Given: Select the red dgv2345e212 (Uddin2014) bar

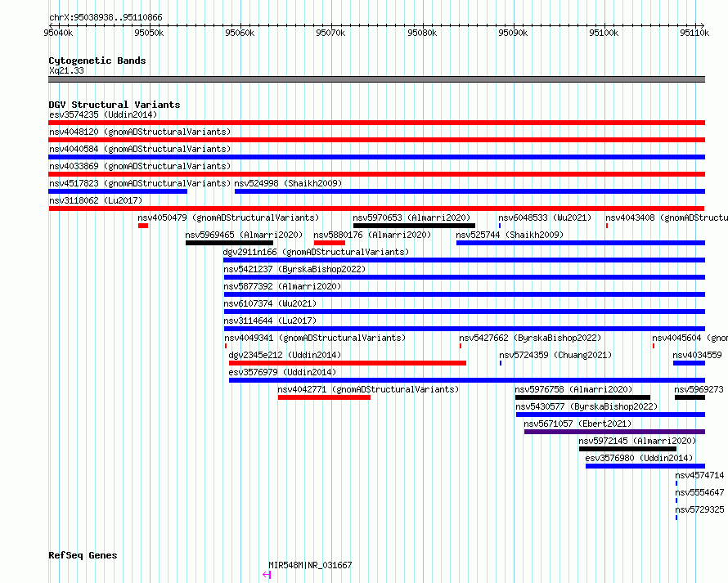Looking at the screenshot, I should click(348, 363).
